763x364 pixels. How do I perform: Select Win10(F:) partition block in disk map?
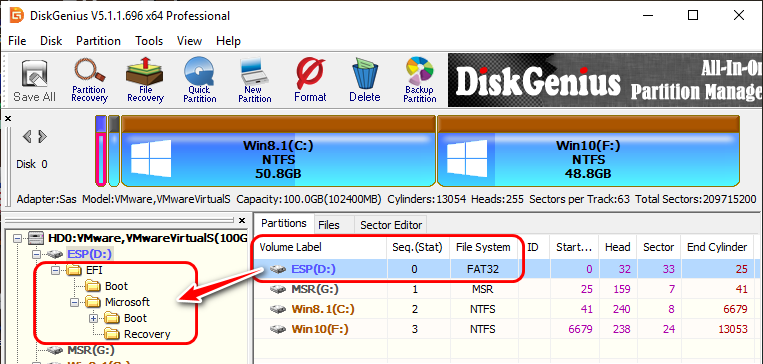coord(588,151)
